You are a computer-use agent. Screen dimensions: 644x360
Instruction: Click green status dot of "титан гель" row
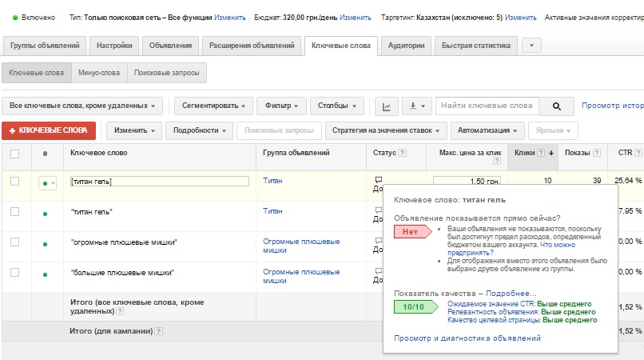[46, 214]
